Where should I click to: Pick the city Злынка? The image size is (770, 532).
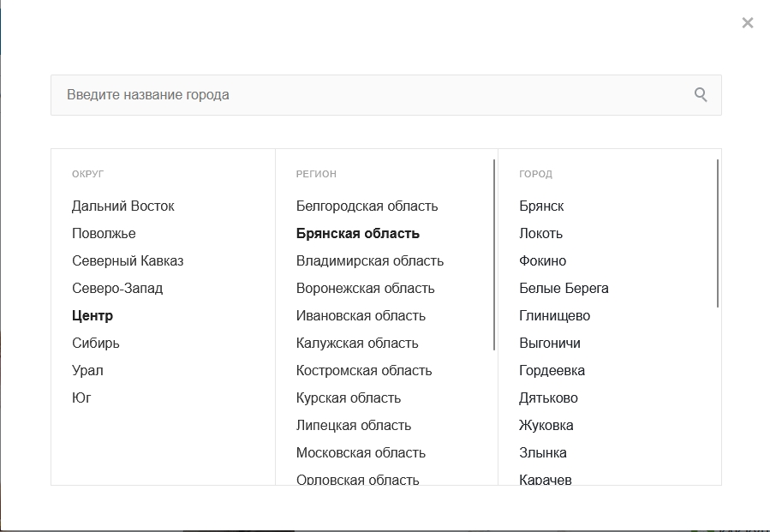pos(543,453)
